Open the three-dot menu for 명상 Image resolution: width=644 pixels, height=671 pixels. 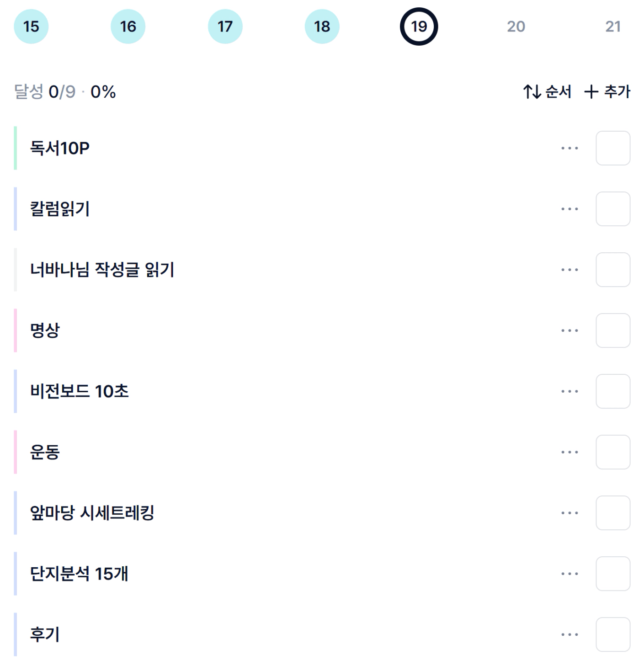569,330
